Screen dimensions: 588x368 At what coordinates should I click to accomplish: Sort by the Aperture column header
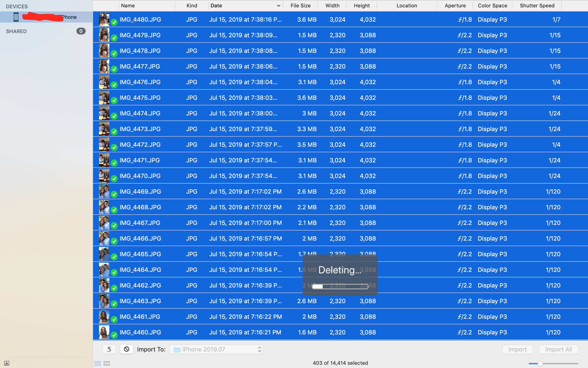[455, 6]
